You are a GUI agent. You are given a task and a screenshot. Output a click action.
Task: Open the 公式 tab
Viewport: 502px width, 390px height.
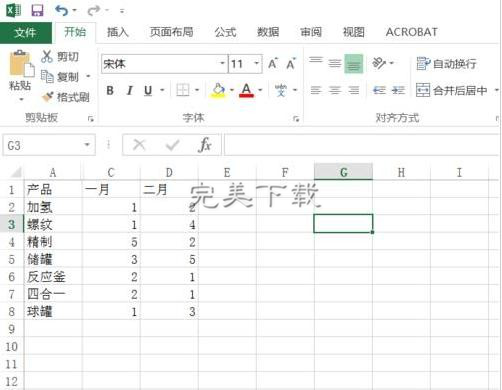tap(225, 32)
